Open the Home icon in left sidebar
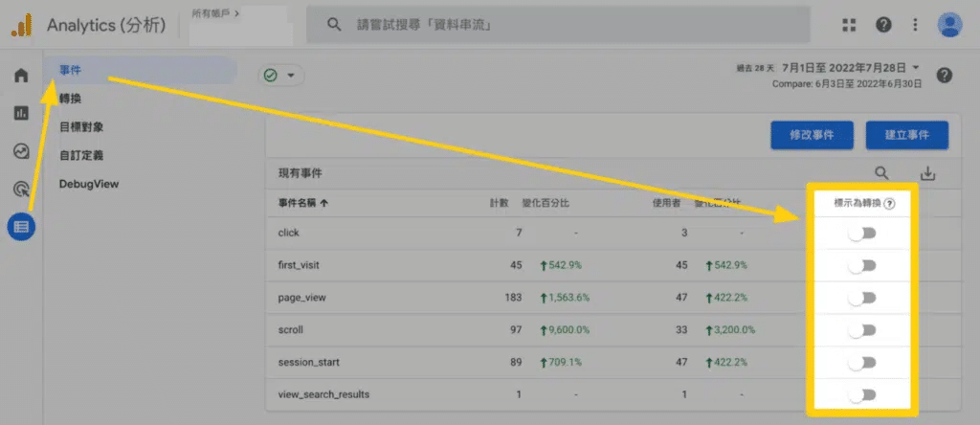The height and width of the screenshot is (425, 980). (21, 75)
